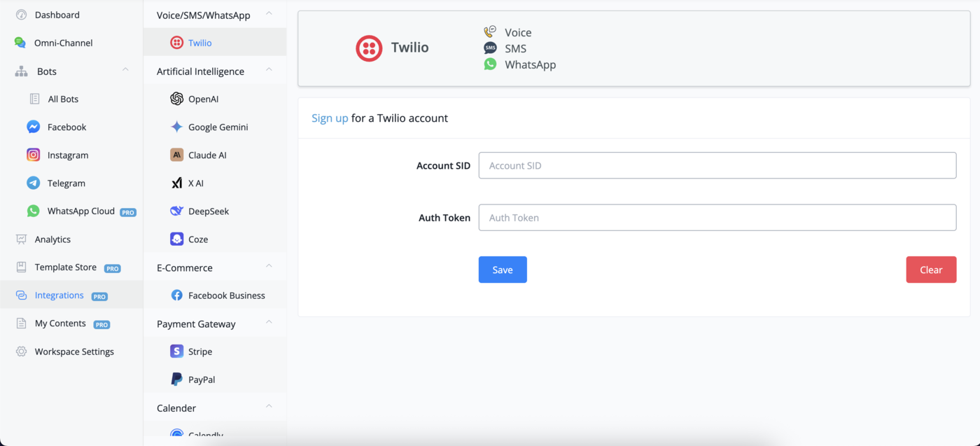Viewport: 980px width, 446px height.
Task: Click the Voice phone icon in header
Action: coord(490,32)
